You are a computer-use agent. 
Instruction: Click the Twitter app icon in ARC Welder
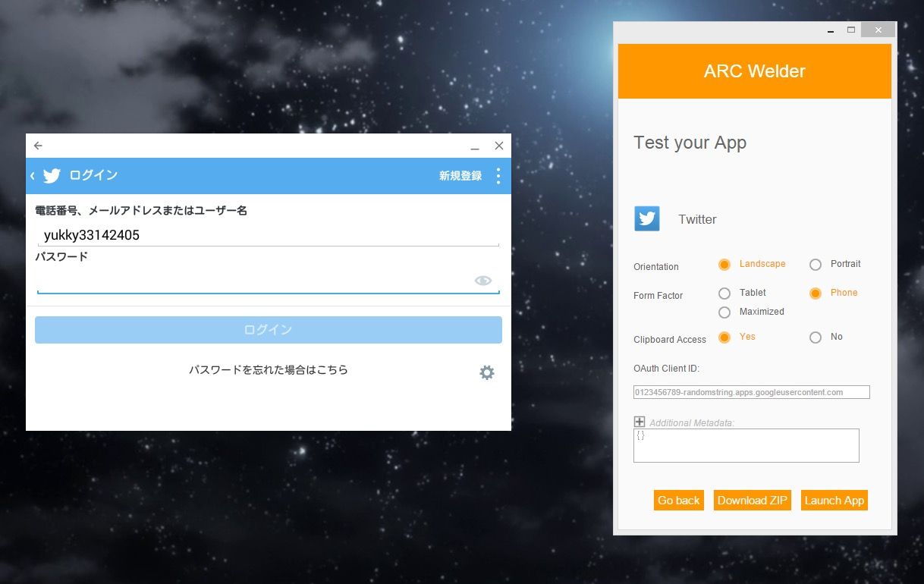pos(647,218)
